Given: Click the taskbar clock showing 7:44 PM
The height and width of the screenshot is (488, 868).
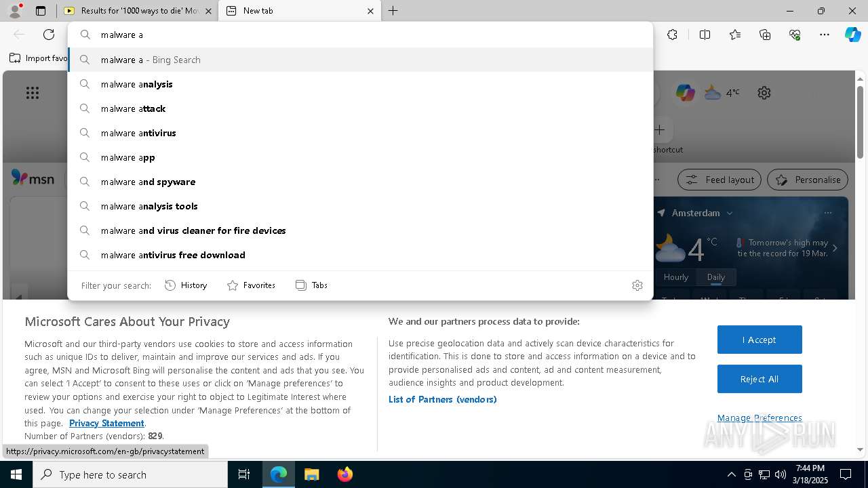Looking at the screenshot, I should coord(810,474).
